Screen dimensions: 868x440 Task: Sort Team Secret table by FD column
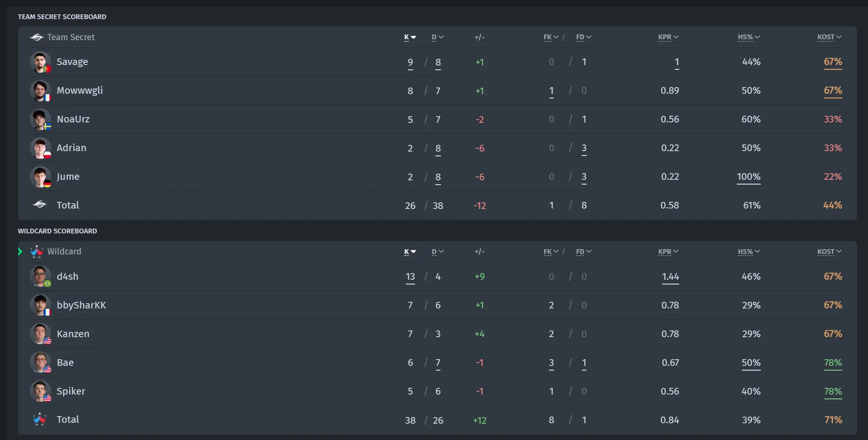click(x=584, y=37)
